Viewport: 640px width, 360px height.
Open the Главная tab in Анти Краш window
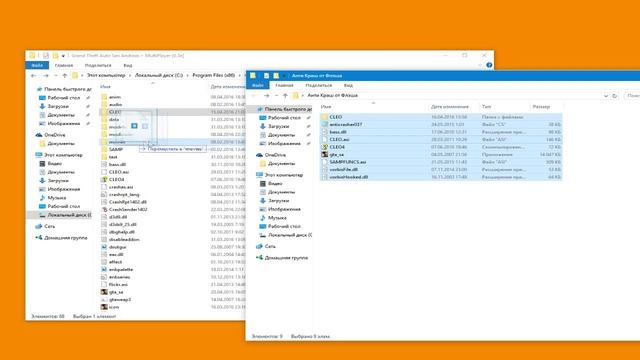[284, 85]
